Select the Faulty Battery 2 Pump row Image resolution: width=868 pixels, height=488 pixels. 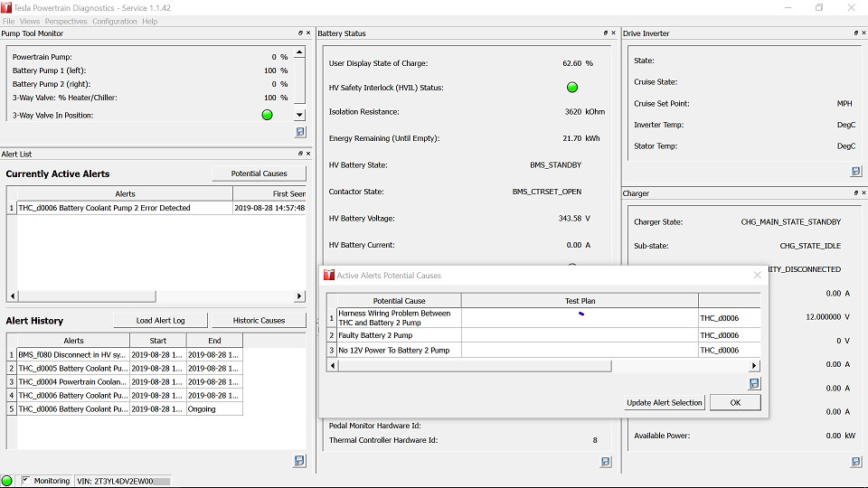pos(398,335)
